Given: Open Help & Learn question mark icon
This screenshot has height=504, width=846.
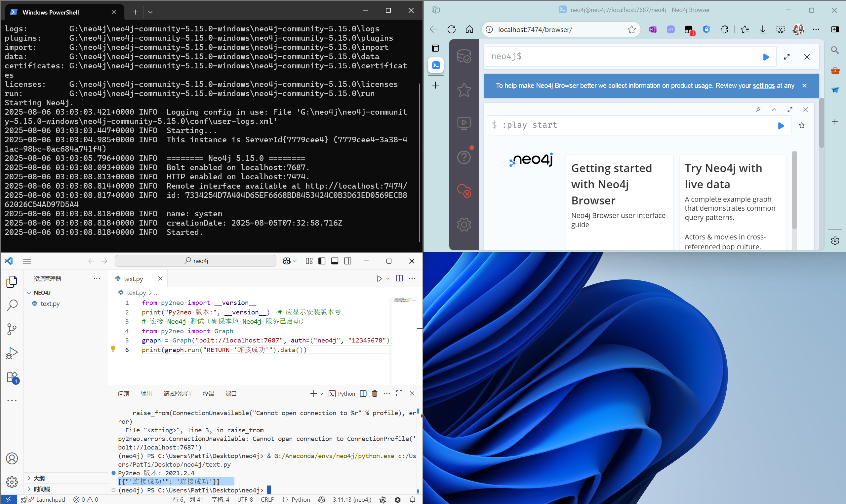Looking at the screenshot, I should point(463,157).
